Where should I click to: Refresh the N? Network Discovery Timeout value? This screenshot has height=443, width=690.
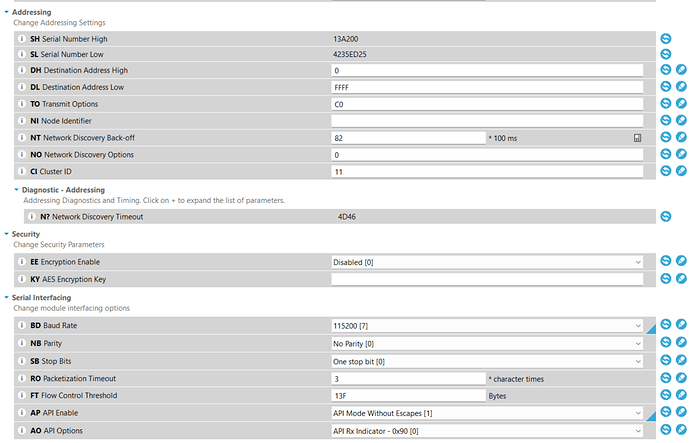click(666, 216)
